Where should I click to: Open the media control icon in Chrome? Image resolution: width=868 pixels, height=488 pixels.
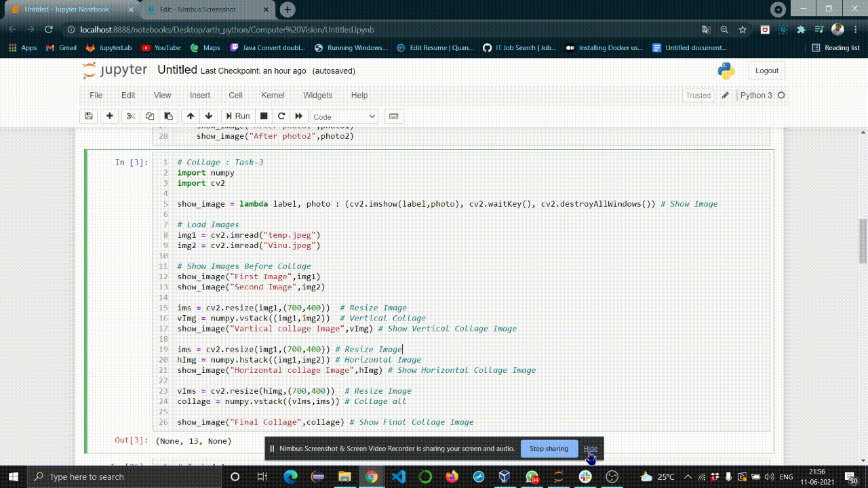tap(819, 30)
